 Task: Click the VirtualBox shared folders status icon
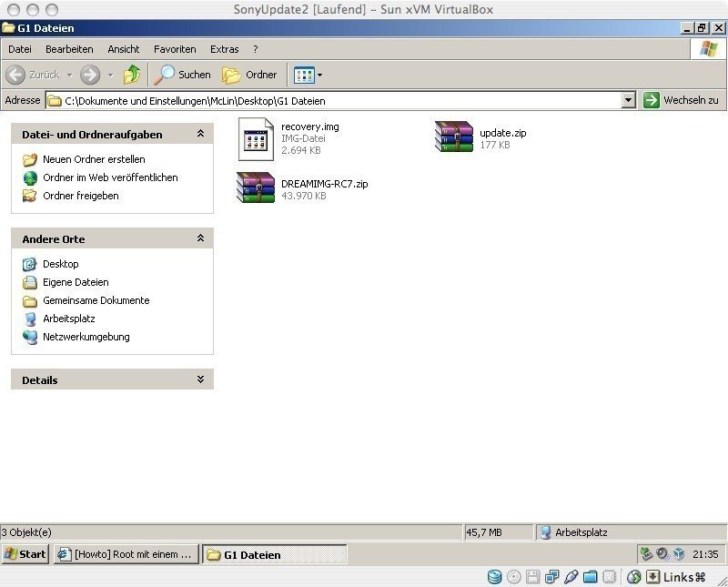pyautogui.click(x=590, y=577)
